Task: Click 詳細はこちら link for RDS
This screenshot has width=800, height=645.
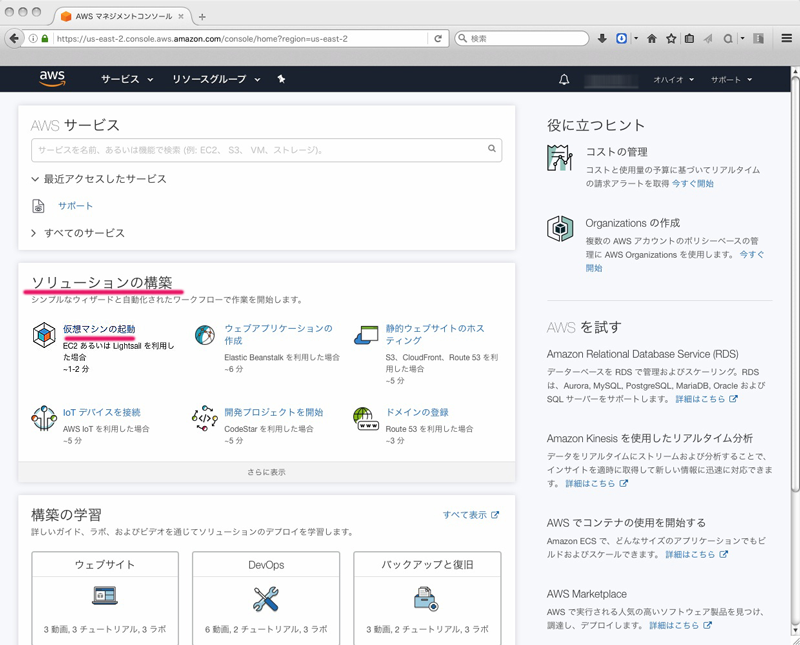Action: [x=706, y=399]
